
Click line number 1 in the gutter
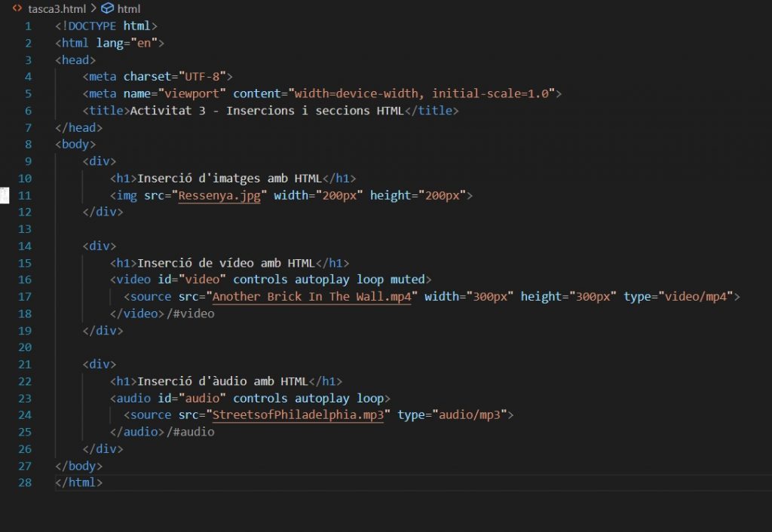click(28, 26)
